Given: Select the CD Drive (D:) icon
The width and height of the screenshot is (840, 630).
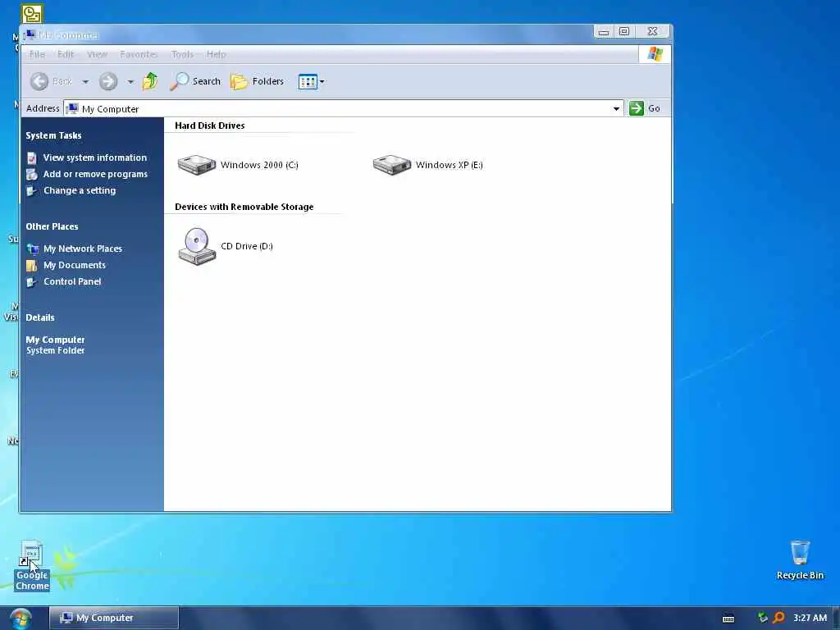Looking at the screenshot, I should coord(197,246).
